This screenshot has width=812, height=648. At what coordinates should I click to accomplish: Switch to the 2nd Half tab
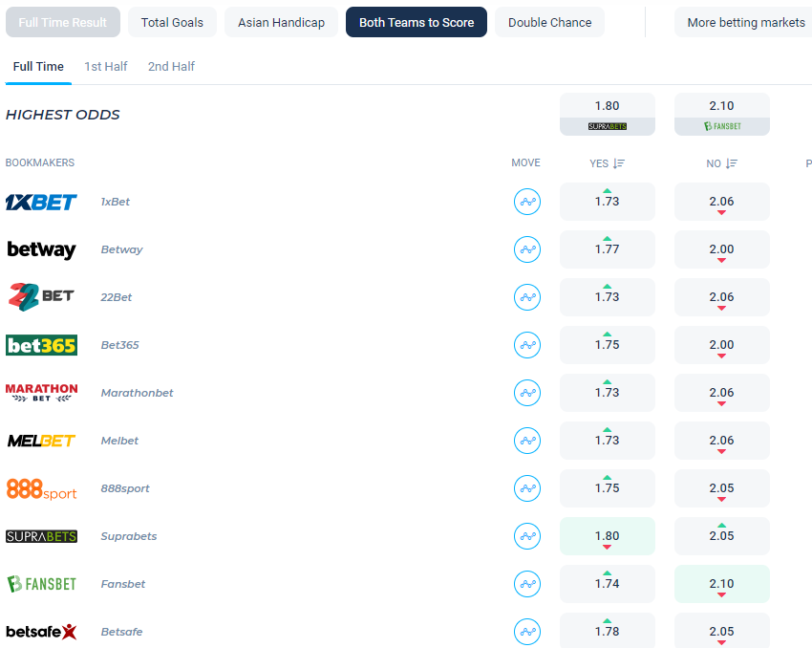171,66
